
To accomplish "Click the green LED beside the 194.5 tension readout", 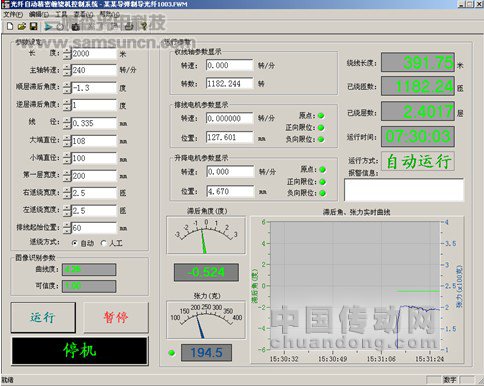I will [172, 352].
